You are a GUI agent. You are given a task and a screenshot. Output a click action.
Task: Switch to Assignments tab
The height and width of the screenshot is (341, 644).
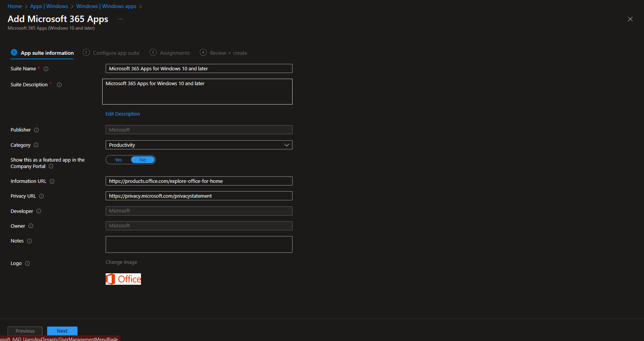170,53
